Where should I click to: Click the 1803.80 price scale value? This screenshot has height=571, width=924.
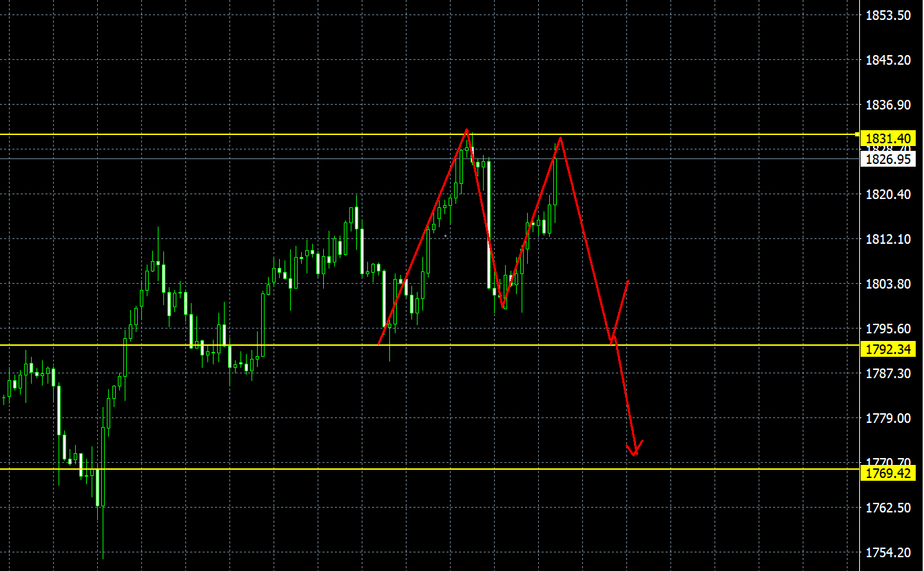pyautogui.click(x=888, y=284)
